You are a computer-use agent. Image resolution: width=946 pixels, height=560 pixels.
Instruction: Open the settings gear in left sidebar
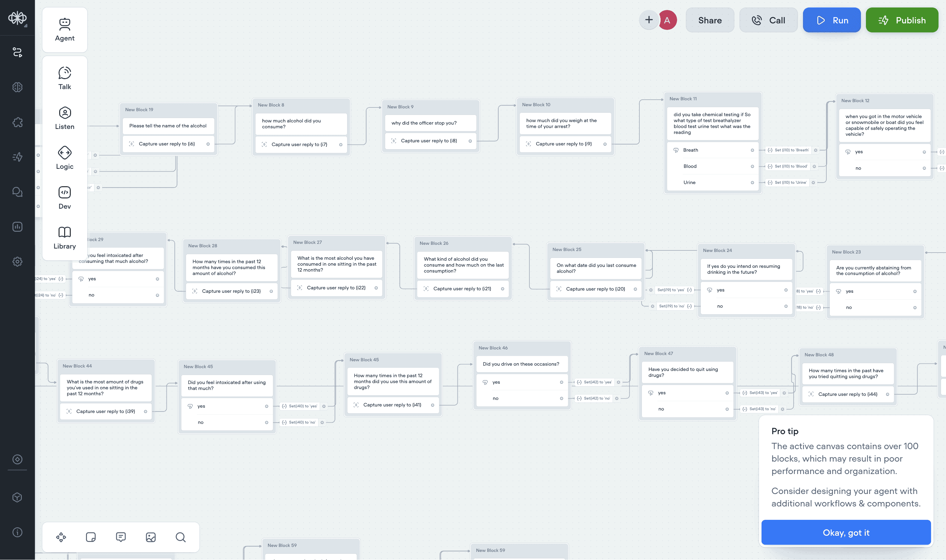click(x=17, y=262)
